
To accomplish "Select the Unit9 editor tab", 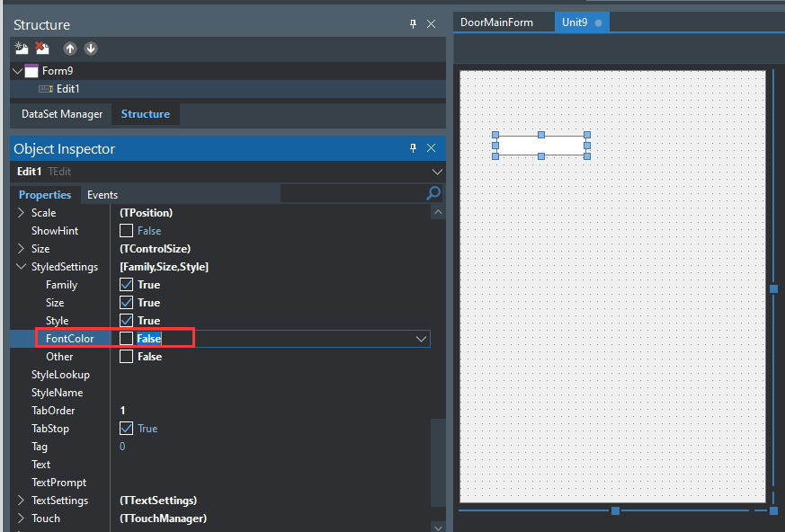I will pos(582,22).
